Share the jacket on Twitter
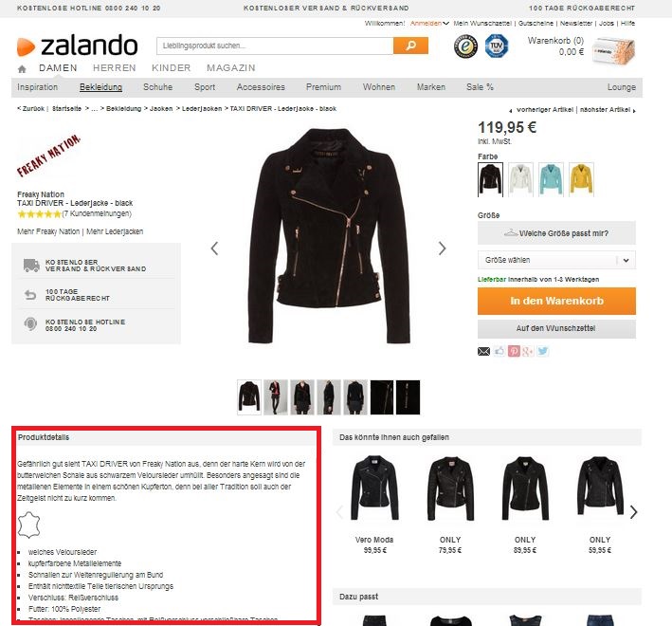Viewport: 672px width, 626px height. 542,351
